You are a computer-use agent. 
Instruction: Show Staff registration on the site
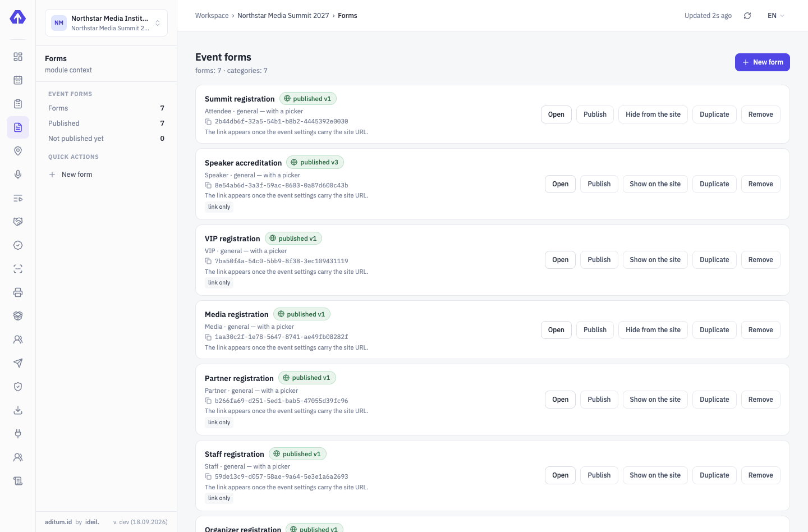point(655,475)
